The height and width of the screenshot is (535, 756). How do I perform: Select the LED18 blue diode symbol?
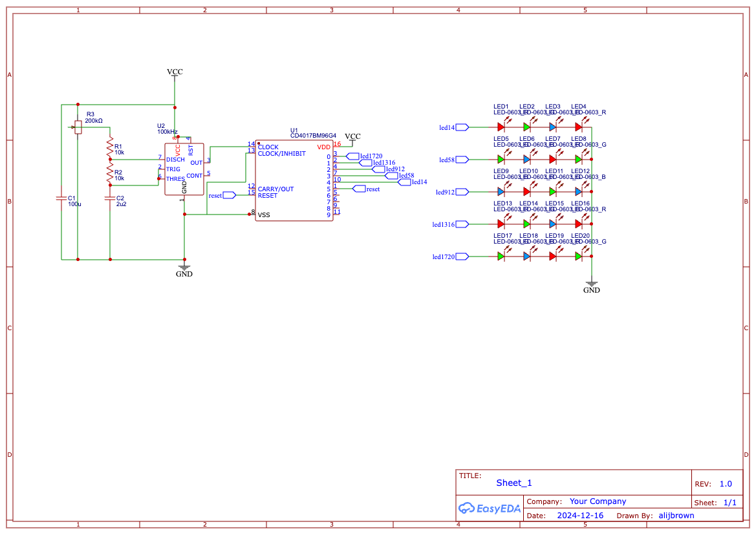(527, 257)
